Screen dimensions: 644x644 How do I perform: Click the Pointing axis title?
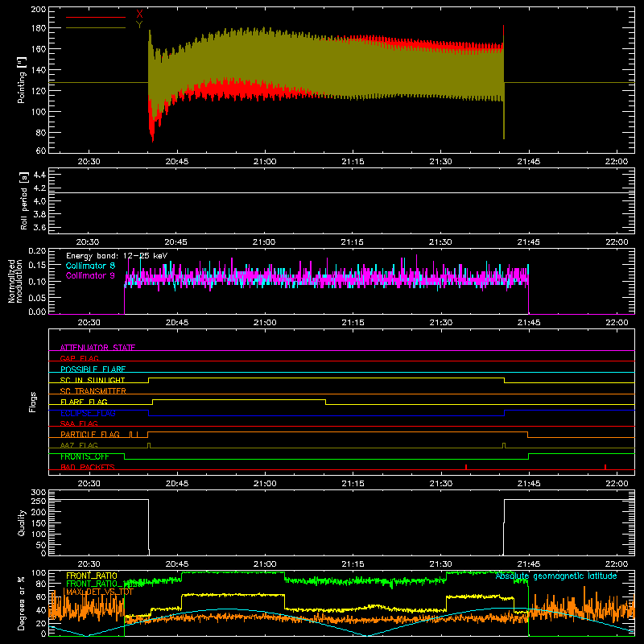[22, 80]
